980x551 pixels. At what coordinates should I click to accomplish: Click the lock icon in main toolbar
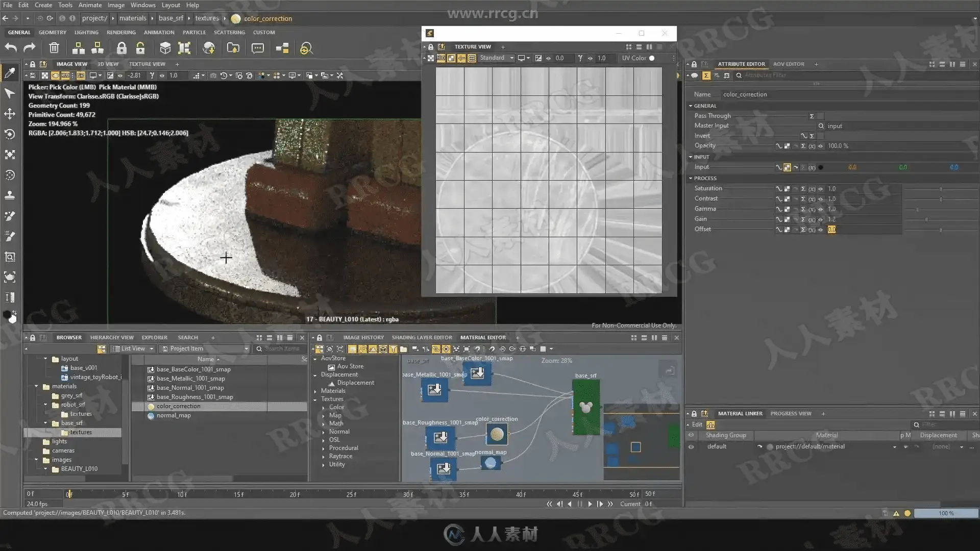[x=121, y=48]
